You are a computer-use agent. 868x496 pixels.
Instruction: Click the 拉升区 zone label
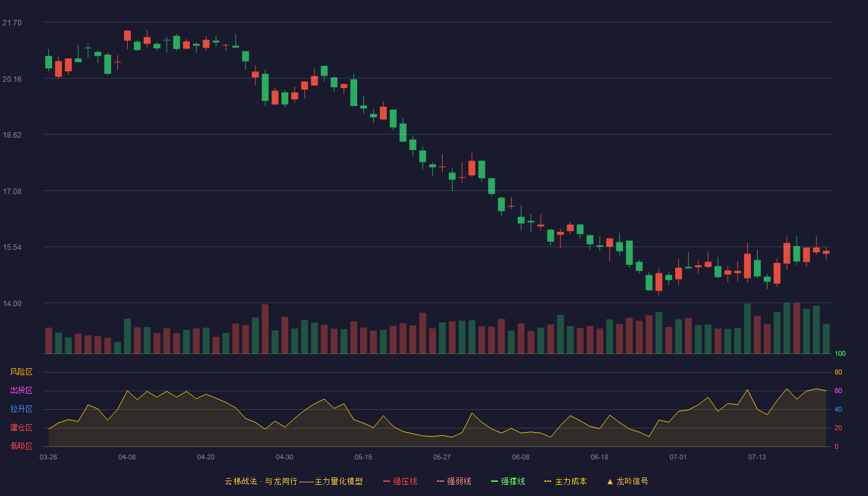(21, 409)
